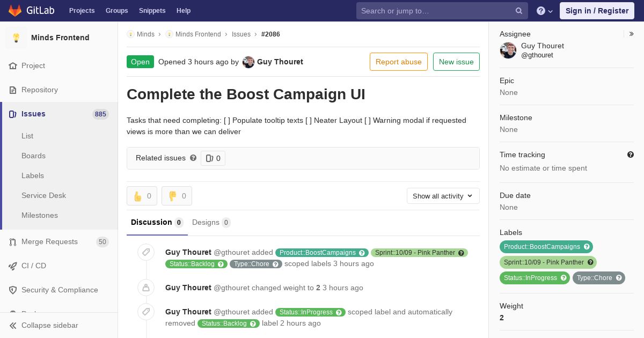Click the search magnifier icon
644x338 pixels.
[x=519, y=11]
